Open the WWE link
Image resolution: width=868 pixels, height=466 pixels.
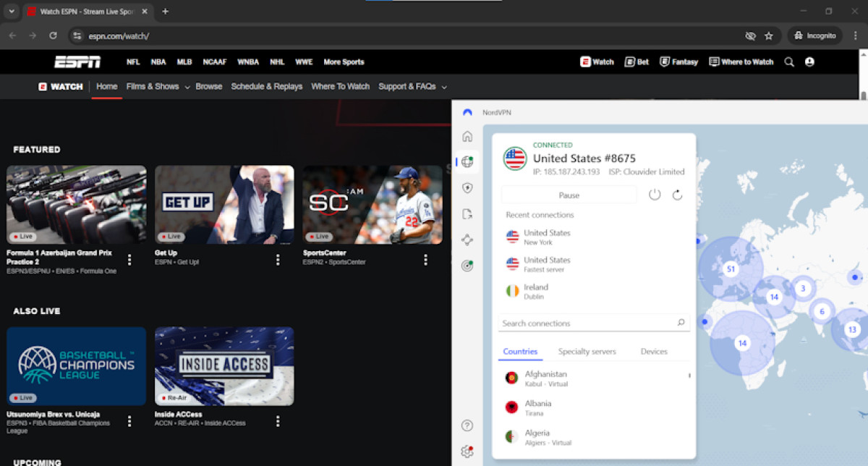pyautogui.click(x=304, y=62)
